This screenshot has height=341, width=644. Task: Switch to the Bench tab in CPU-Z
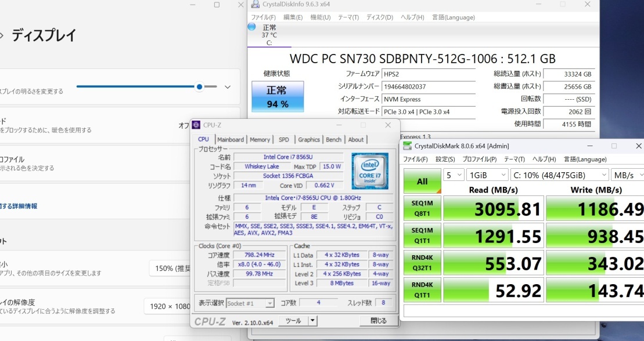(x=333, y=140)
